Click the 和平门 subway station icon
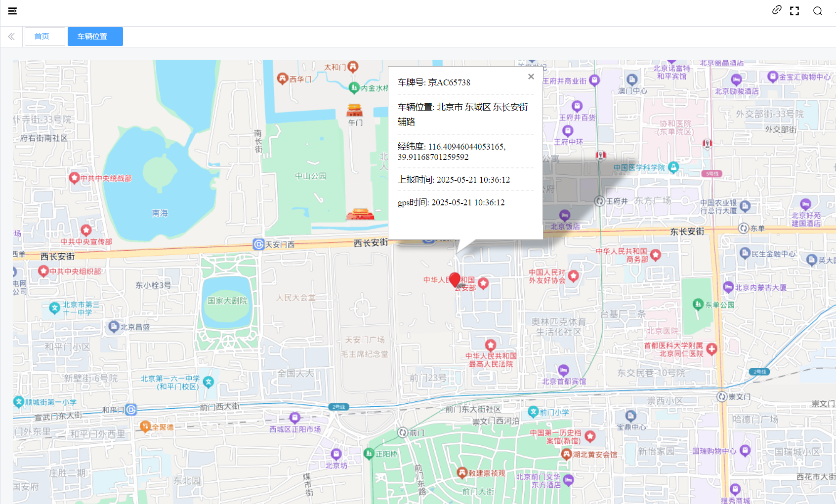 131,410
